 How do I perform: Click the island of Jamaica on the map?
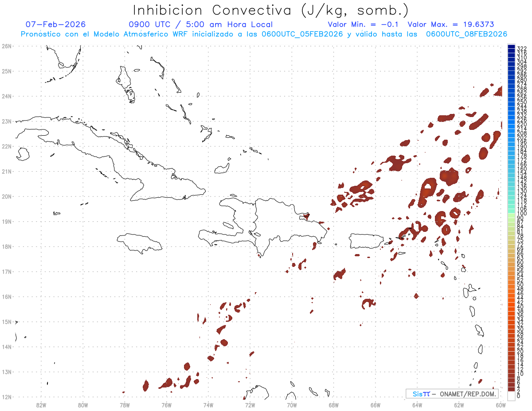140,243
